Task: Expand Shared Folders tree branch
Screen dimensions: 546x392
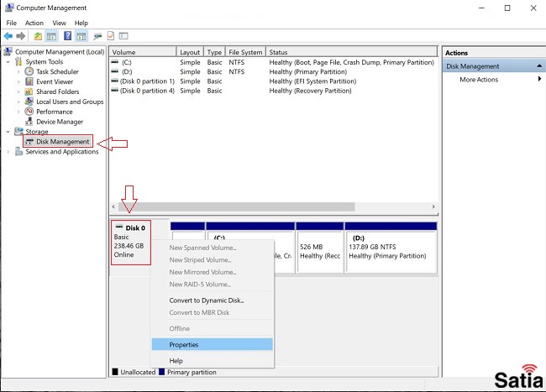Action: pyautogui.click(x=18, y=91)
